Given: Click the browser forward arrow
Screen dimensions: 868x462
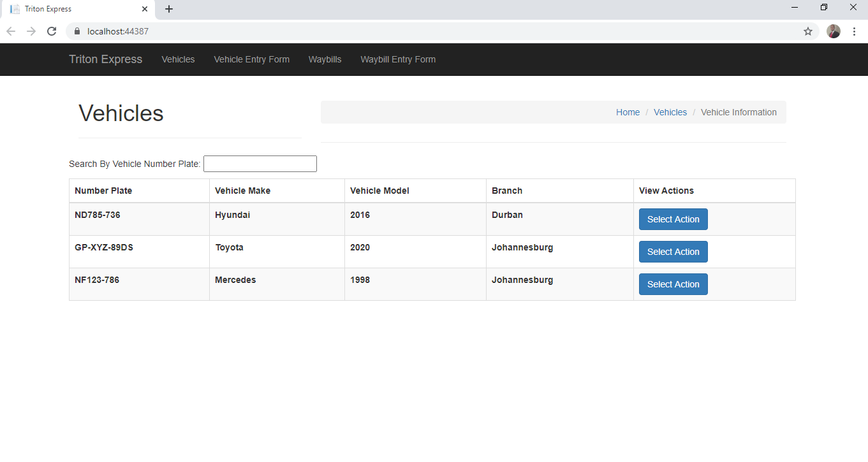Looking at the screenshot, I should [x=31, y=31].
